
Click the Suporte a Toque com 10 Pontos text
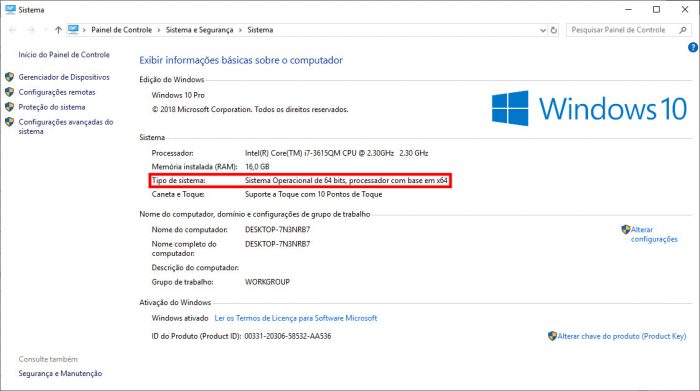pyautogui.click(x=313, y=194)
